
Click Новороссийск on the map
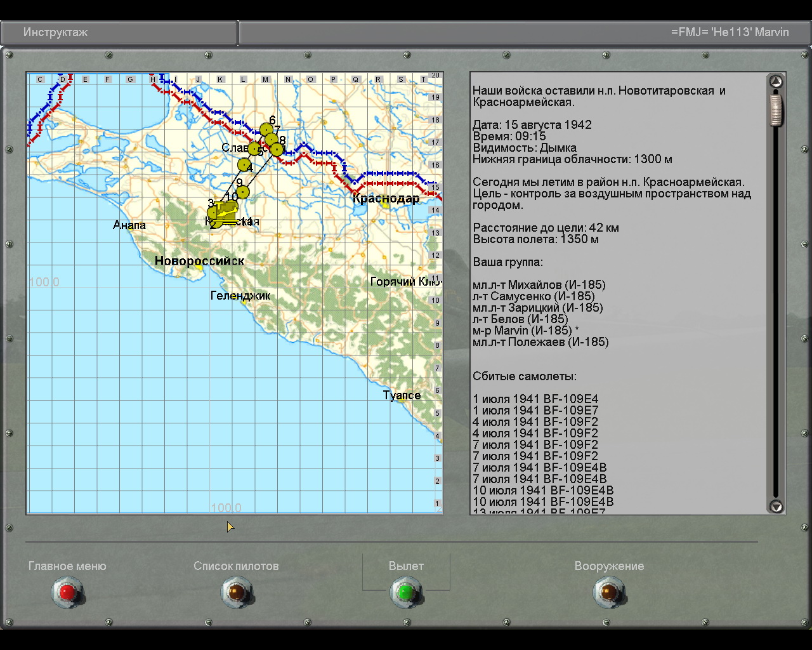click(199, 261)
